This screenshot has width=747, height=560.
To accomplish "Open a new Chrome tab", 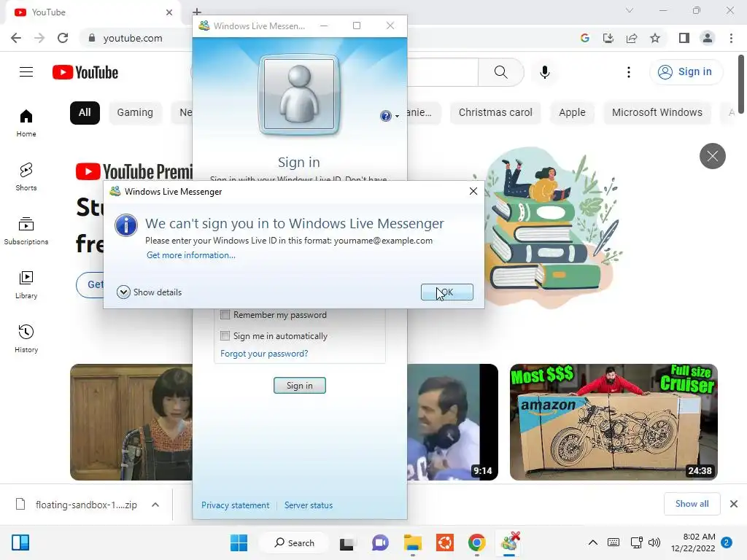I will 197,12.
